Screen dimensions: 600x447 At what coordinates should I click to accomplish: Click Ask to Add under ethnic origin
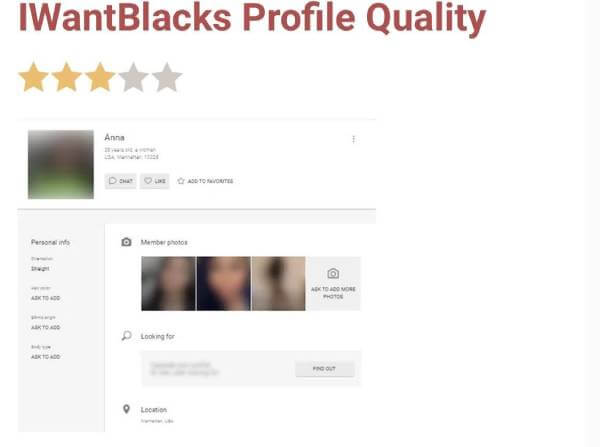46,328
